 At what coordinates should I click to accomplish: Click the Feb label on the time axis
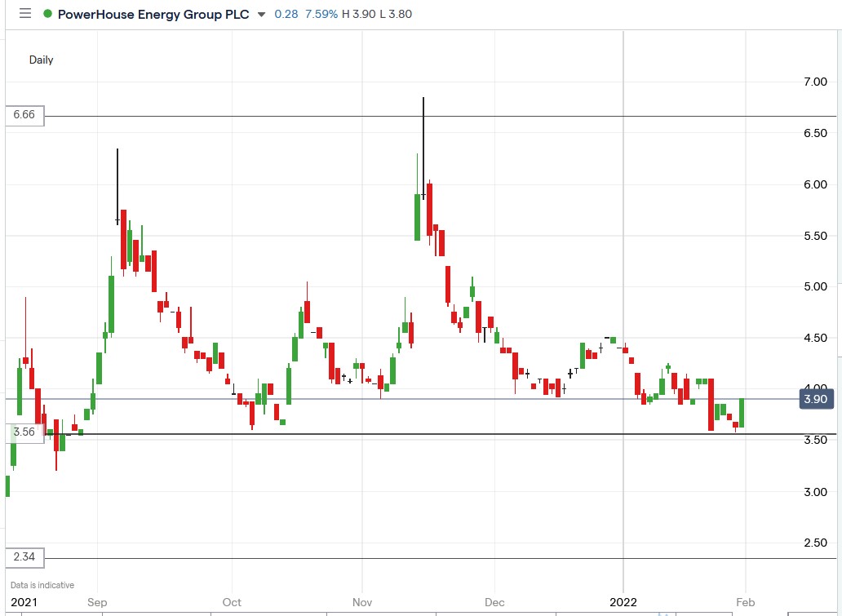[x=745, y=602]
